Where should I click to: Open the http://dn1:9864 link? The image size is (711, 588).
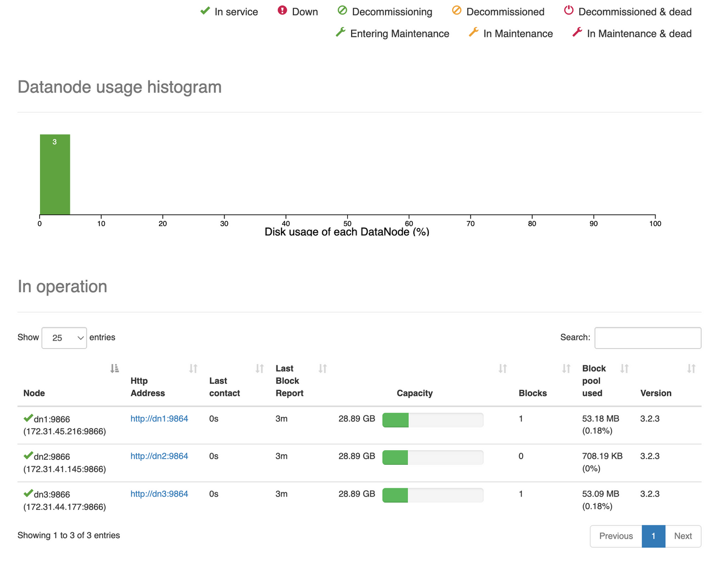tap(159, 419)
